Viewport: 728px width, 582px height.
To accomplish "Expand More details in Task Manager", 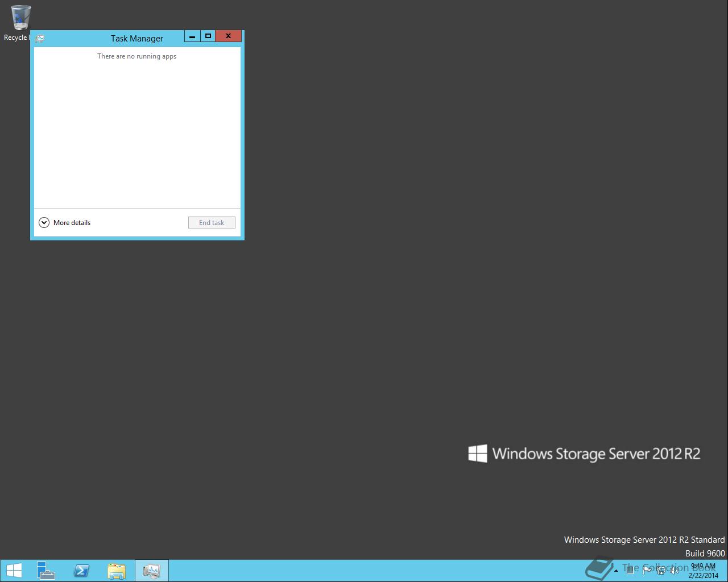I will [x=65, y=223].
